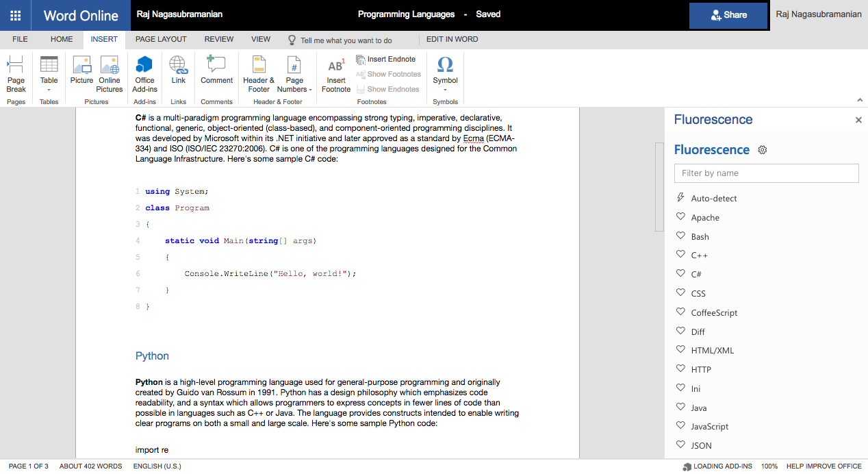Image resolution: width=868 pixels, height=474 pixels.
Task: Click the Filter by name field
Action: pos(766,173)
